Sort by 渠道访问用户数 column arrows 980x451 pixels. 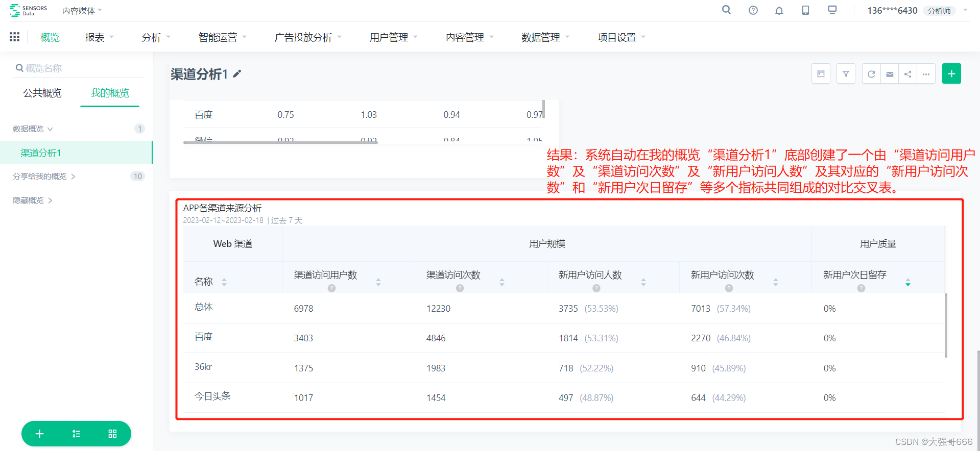(378, 282)
